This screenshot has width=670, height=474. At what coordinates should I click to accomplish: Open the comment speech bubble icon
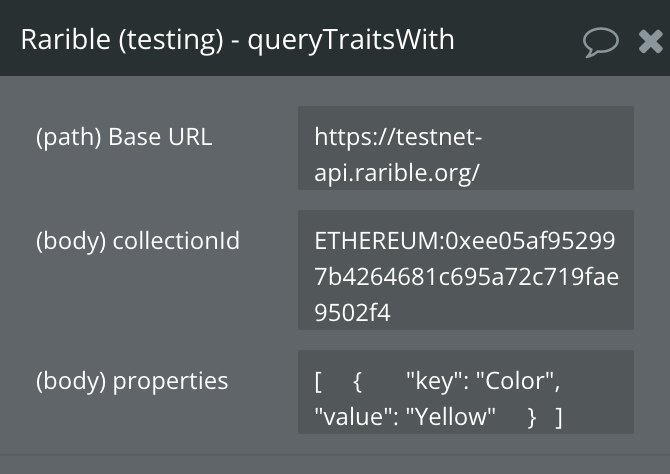[x=601, y=42]
